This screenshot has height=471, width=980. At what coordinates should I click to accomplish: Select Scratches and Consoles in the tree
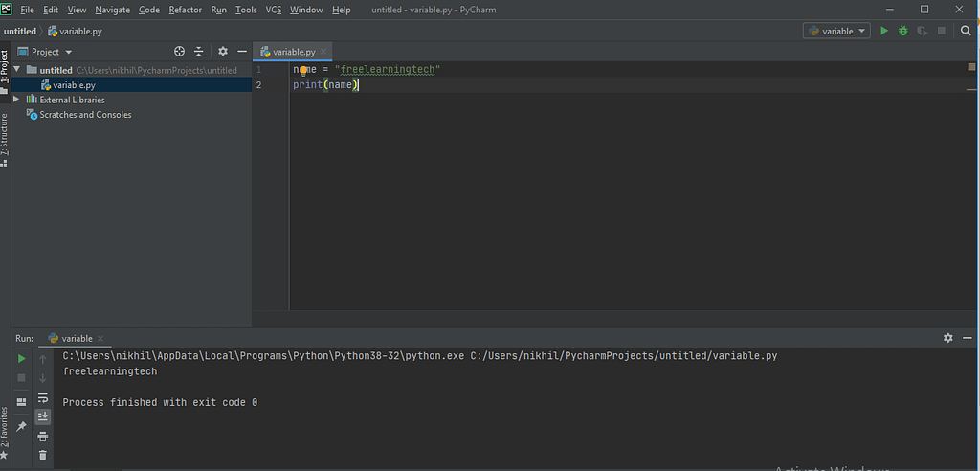point(85,115)
